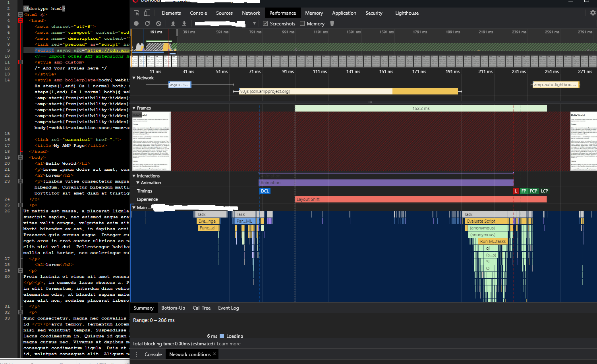Collapse the Network track
The height and width of the screenshot is (364, 597).
click(134, 78)
